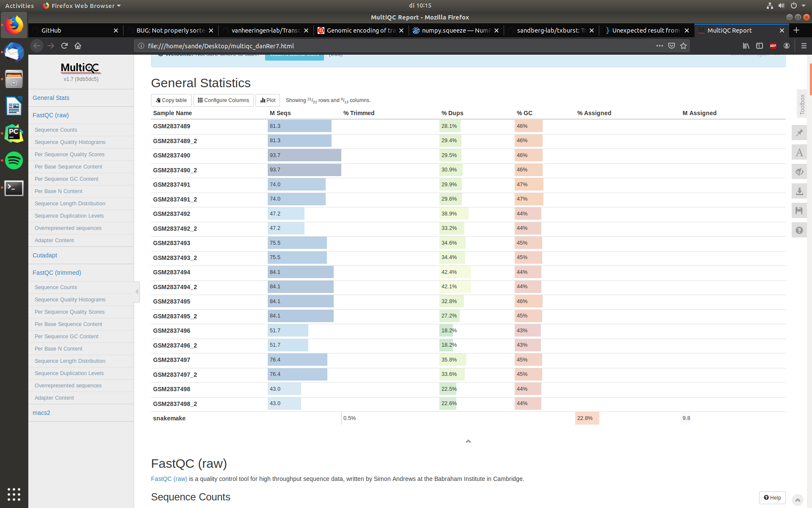Screen dimensions: 812x508
Task: Open PyCharm from the dock
Action: (14, 133)
